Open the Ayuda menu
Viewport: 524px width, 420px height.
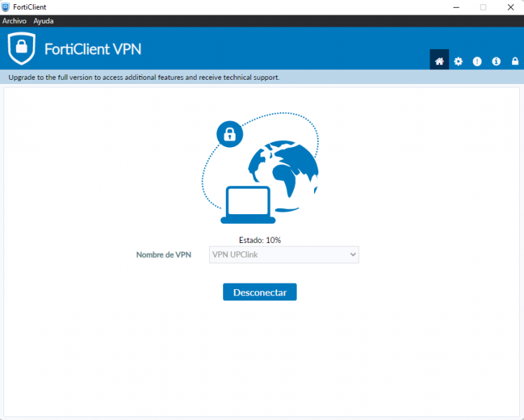tap(43, 21)
